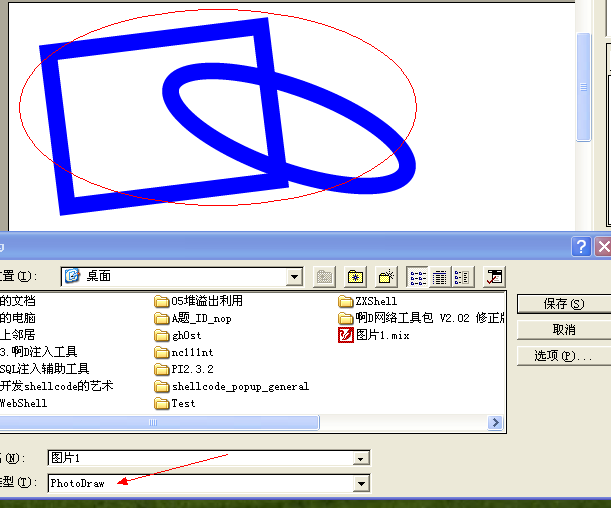611x508 pixels.
Task: Click the 取消 cancel button
Action: [564, 330]
